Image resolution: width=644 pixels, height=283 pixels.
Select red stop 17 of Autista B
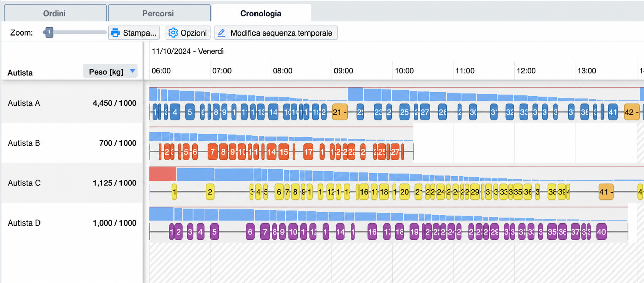pyautogui.click(x=308, y=152)
